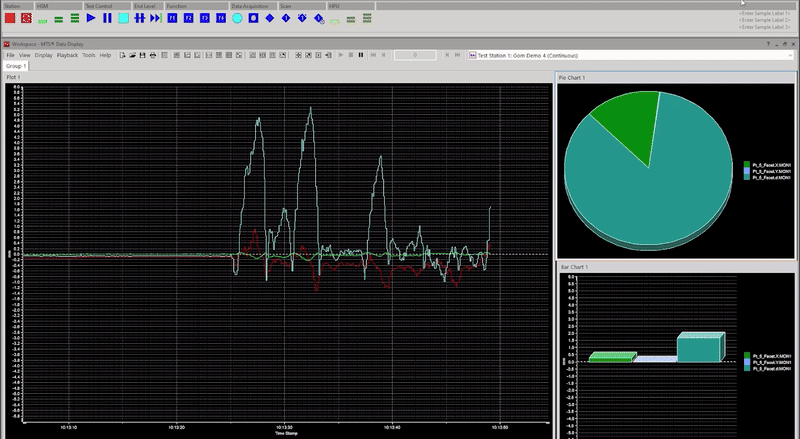Click the Open folder toolbar icon

coord(132,55)
